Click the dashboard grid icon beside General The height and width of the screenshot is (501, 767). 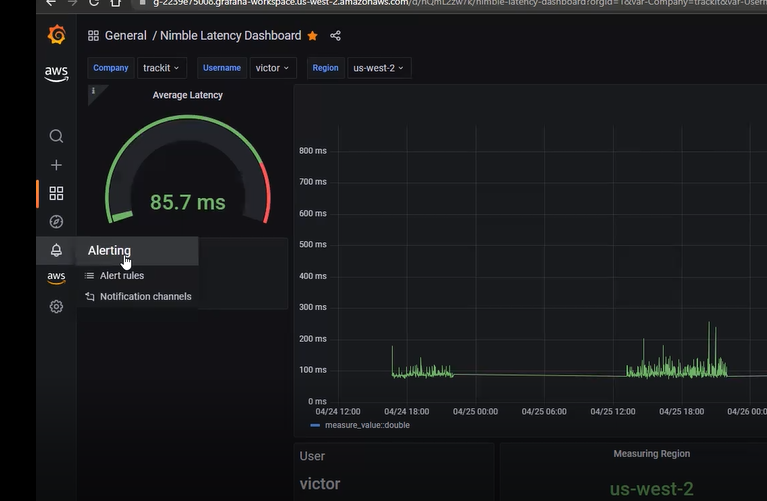(x=93, y=36)
